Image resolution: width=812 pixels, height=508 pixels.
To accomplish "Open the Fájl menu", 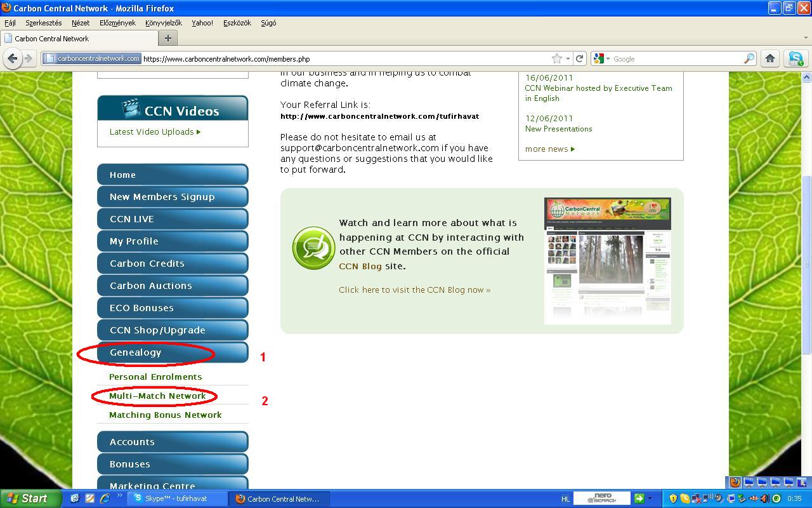I will (x=10, y=23).
